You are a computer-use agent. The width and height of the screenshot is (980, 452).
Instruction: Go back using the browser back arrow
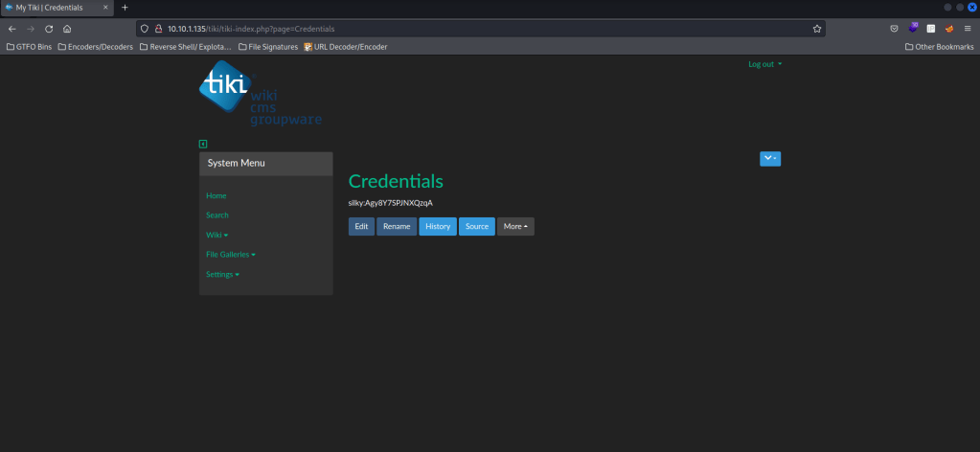pos(11,29)
